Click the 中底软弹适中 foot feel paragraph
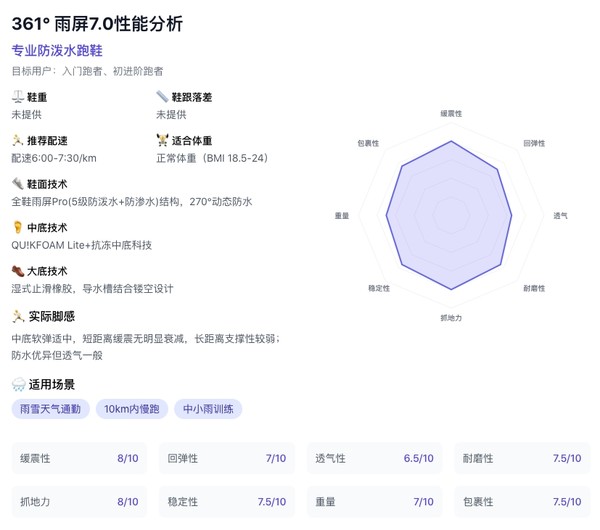 pyautogui.click(x=145, y=347)
